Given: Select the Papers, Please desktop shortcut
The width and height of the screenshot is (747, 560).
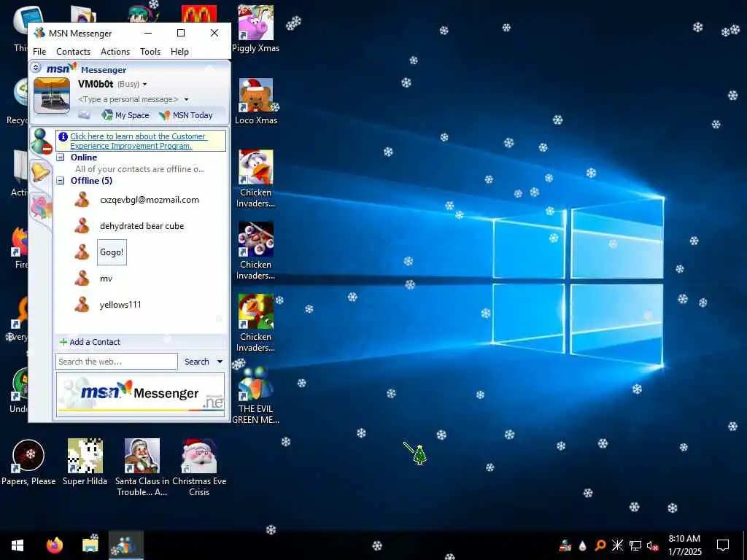Looking at the screenshot, I should click(x=28, y=462).
